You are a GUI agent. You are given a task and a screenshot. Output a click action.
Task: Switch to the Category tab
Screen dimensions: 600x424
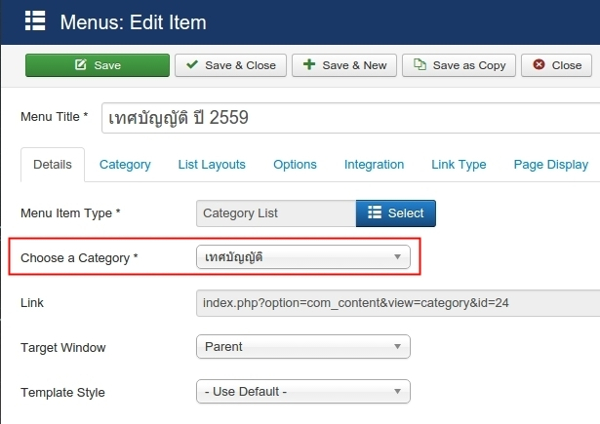coord(125,165)
